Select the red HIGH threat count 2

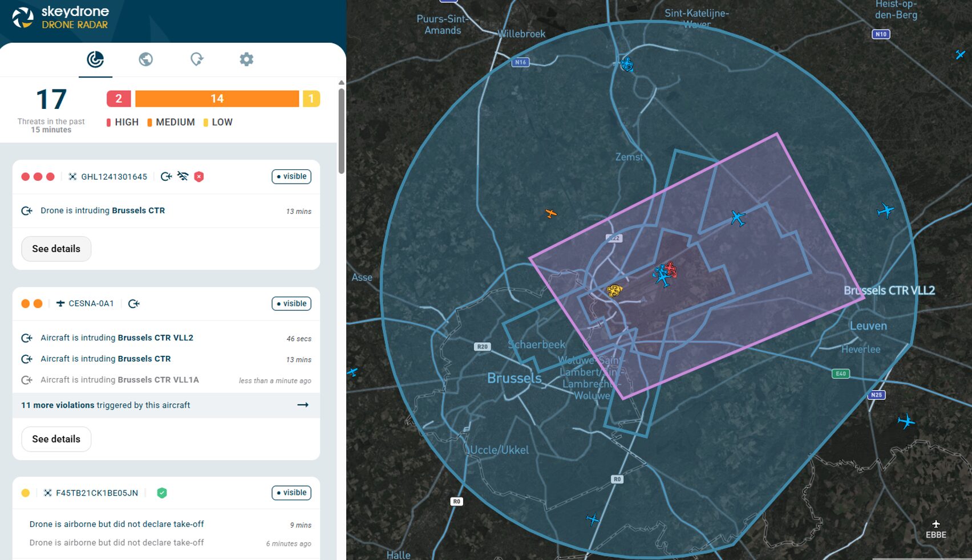click(x=119, y=99)
